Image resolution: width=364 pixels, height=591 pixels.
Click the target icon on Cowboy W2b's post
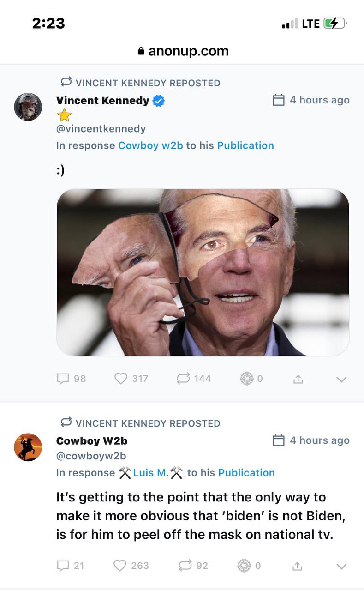click(x=244, y=566)
